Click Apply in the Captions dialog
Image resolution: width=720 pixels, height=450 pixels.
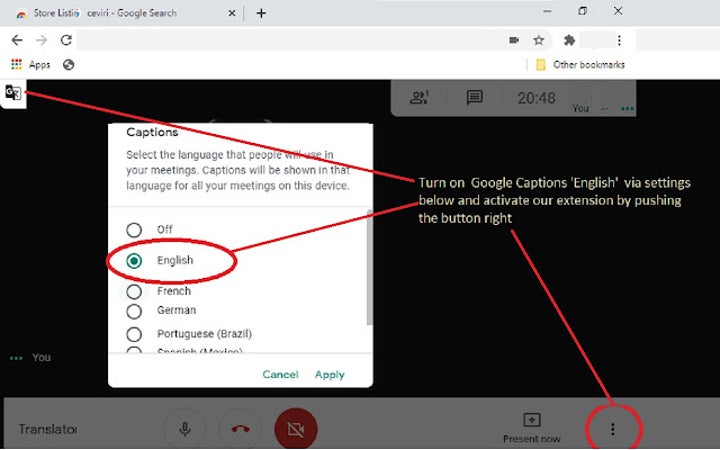(329, 375)
